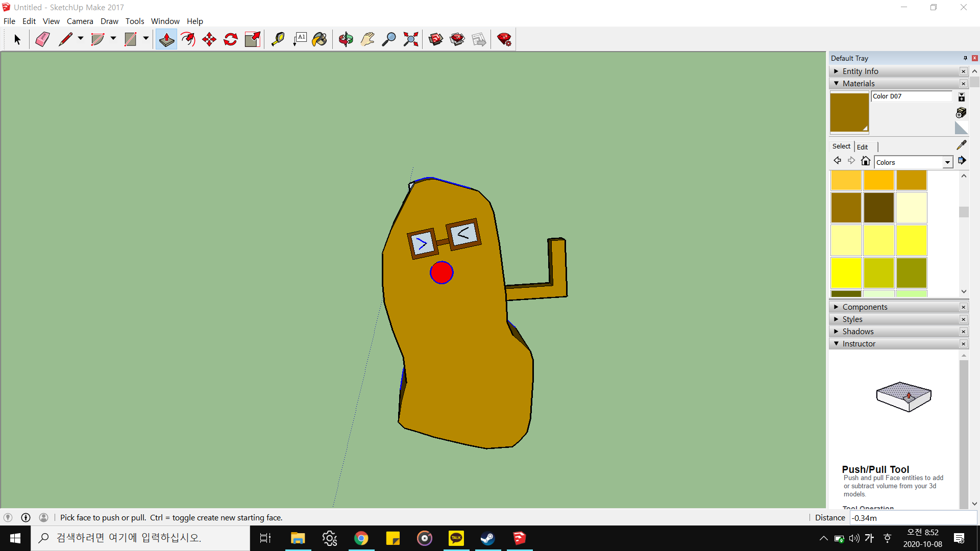Pick the bright yellow color swatch
This screenshot has height=551, width=980.
846,273
